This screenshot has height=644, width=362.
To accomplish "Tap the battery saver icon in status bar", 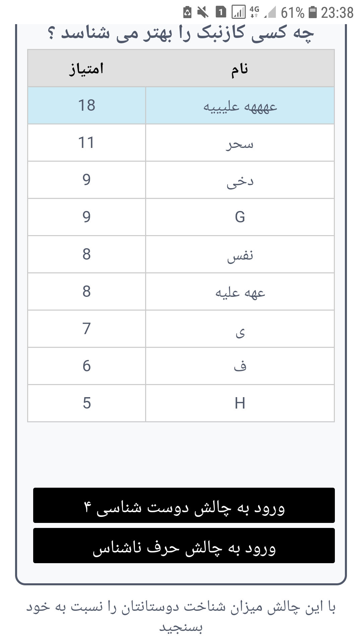I will click(187, 12).
